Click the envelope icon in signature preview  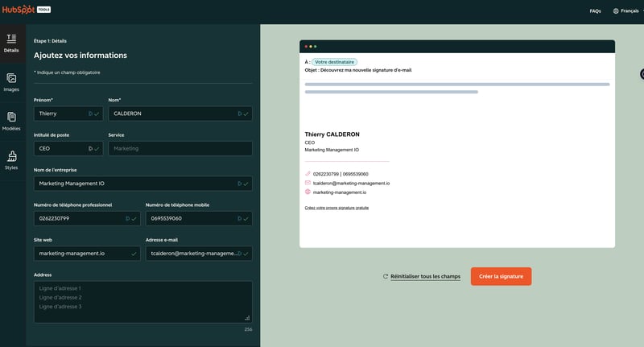[308, 183]
